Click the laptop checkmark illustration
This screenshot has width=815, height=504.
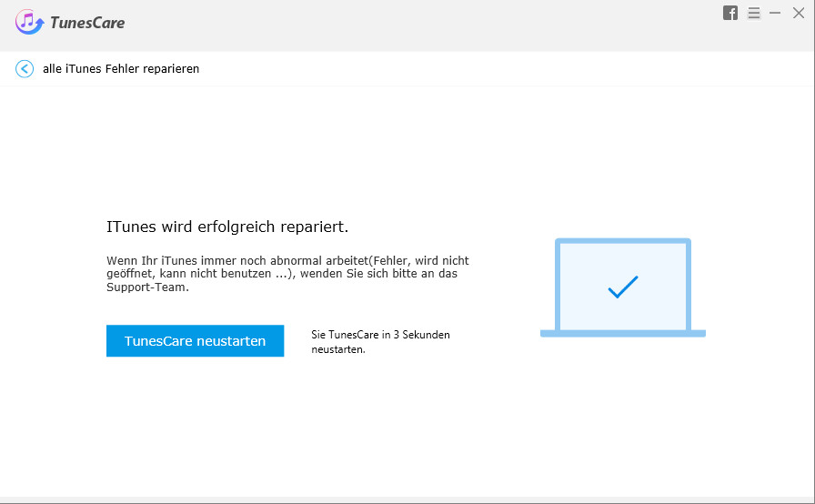point(623,287)
